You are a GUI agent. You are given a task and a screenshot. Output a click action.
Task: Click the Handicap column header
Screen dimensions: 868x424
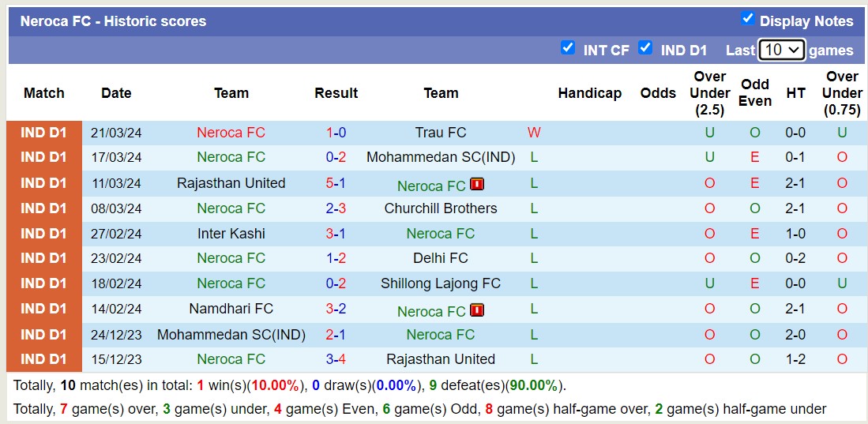coord(589,93)
